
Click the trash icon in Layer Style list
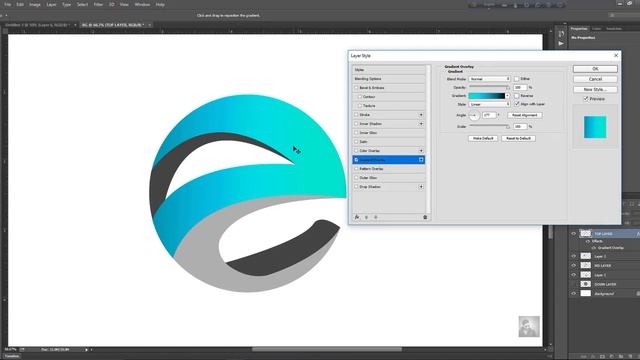(425, 218)
